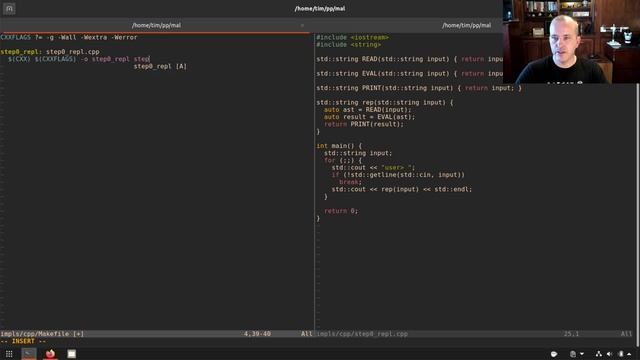
Task: Click the '-- INSERT --' mode indicator
Action: point(23,341)
